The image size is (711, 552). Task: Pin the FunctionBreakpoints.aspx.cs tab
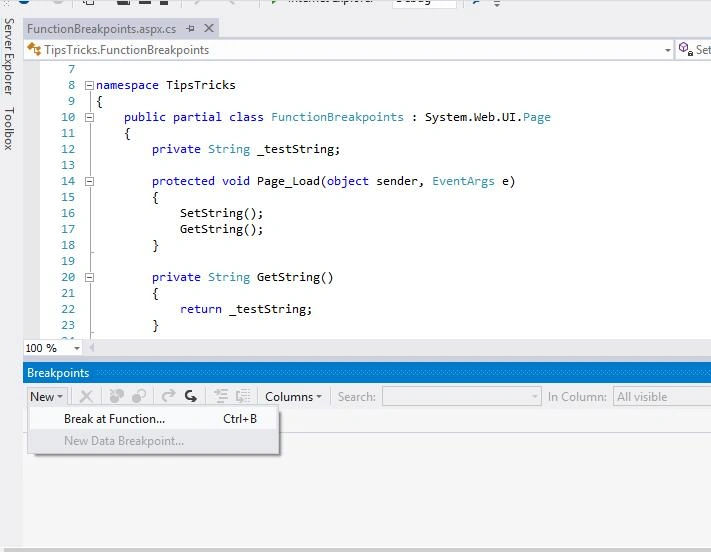190,29
